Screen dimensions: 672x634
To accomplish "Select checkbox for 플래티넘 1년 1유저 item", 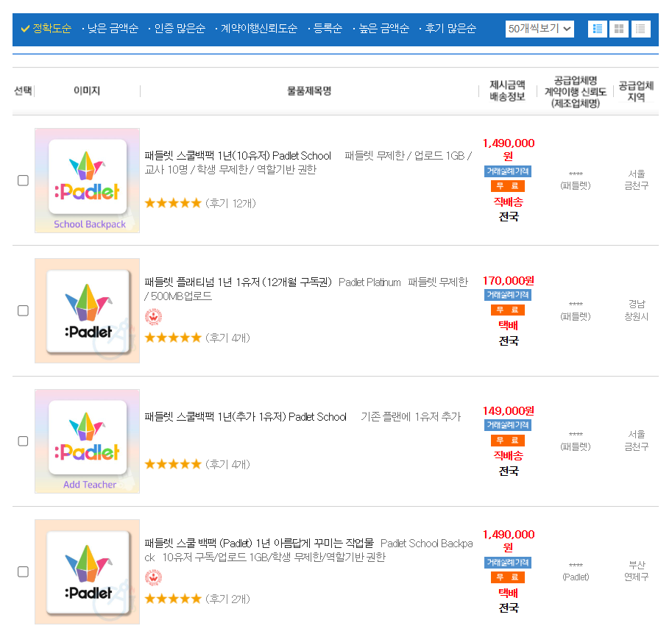I will [x=23, y=310].
